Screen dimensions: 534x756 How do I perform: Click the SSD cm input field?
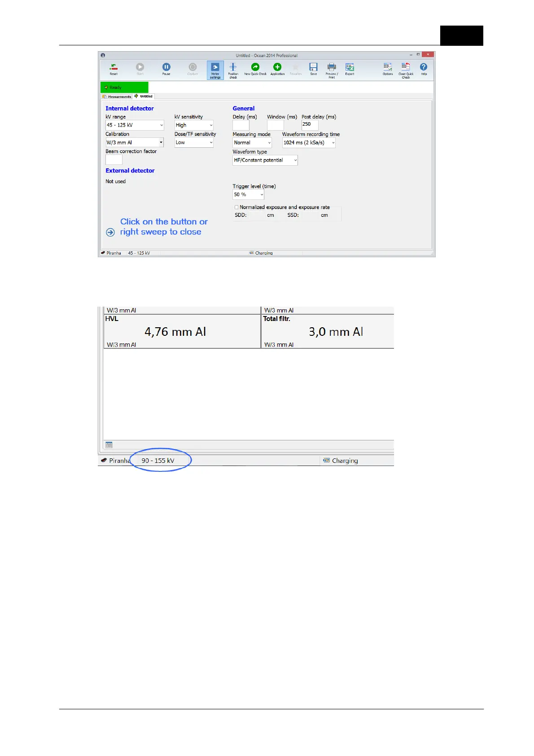point(310,215)
